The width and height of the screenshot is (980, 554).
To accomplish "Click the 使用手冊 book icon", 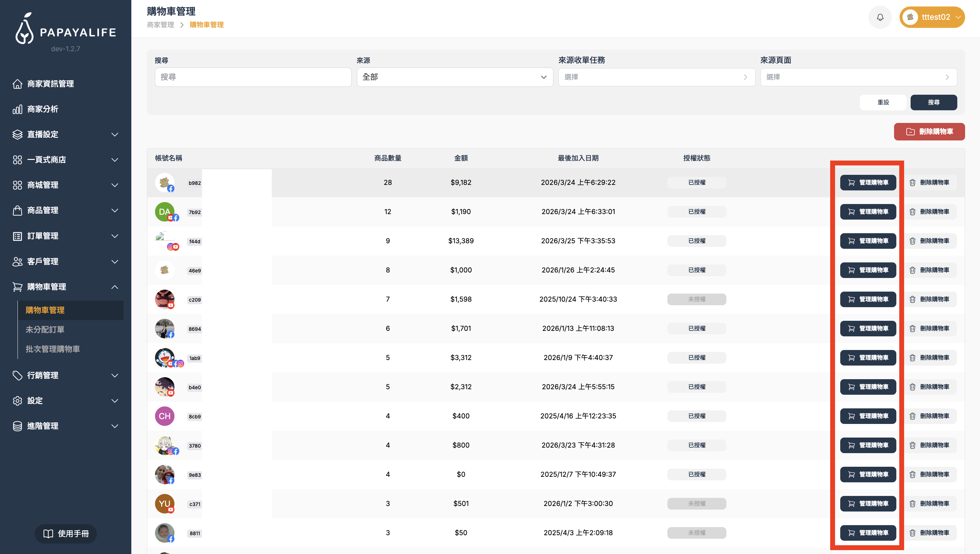I will 48,534.
